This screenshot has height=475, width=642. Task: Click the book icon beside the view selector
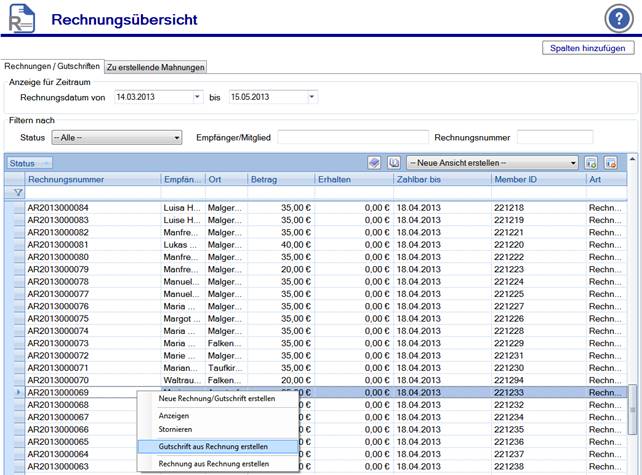pyautogui.click(x=394, y=163)
